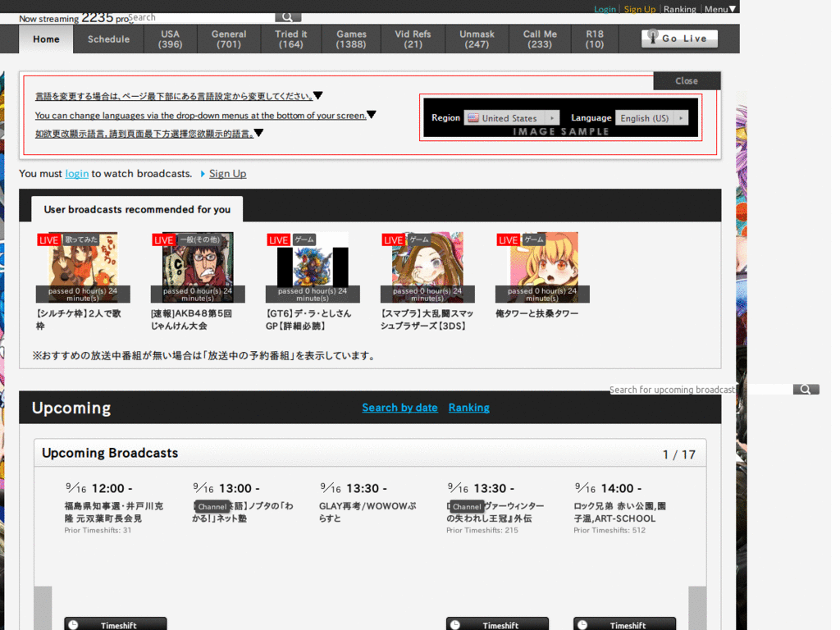This screenshot has height=630, width=840.
Task: Open the Menu dropdown in the top right
Action: 720,9
